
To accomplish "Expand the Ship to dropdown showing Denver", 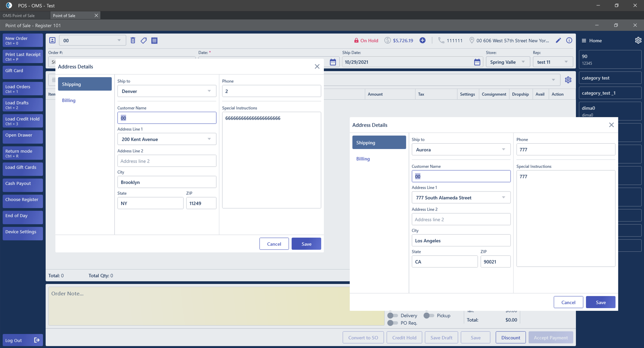I will [x=209, y=91].
